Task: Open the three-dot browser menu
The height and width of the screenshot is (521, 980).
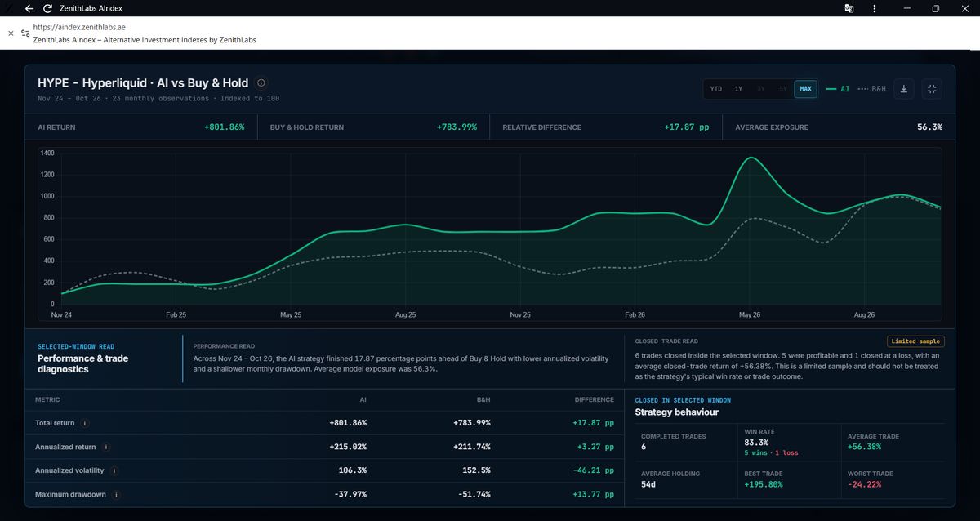Action: coord(875,8)
